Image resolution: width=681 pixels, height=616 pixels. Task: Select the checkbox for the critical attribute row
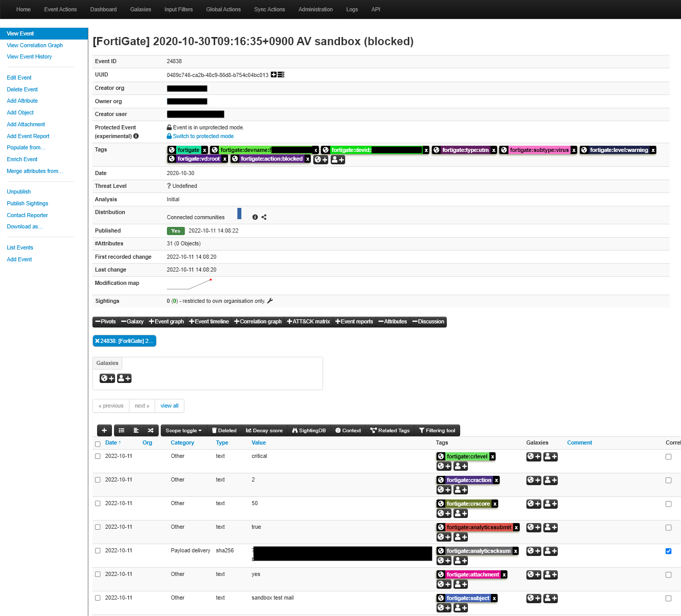[98, 456]
